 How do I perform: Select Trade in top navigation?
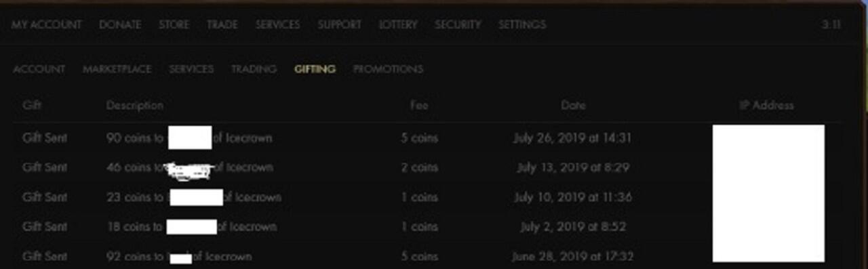[x=222, y=24]
